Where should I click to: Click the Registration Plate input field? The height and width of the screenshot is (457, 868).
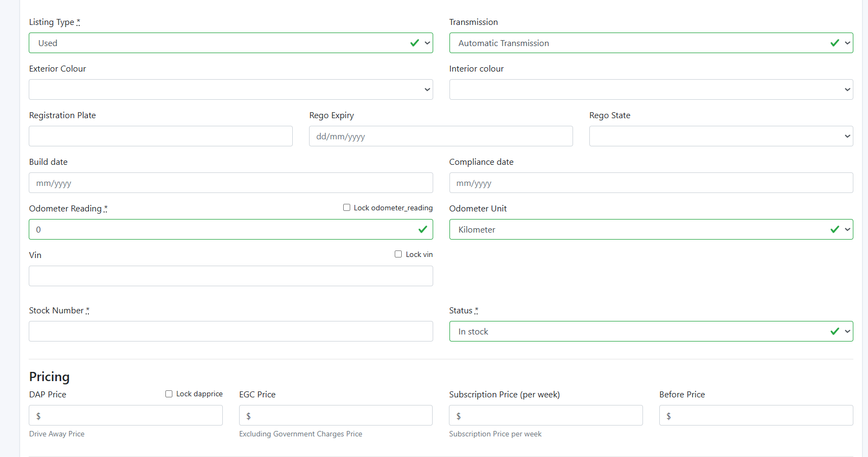tap(160, 136)
